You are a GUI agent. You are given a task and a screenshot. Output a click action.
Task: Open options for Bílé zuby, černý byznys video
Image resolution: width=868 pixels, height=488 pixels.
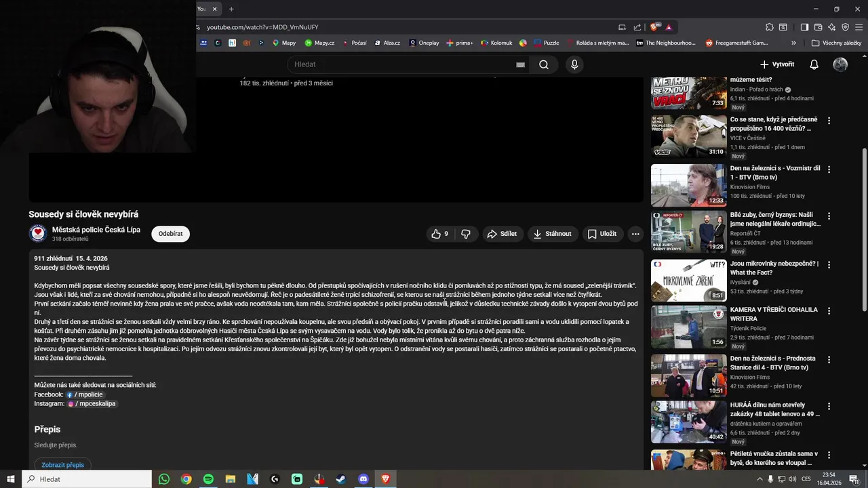(x=829, y=216)
